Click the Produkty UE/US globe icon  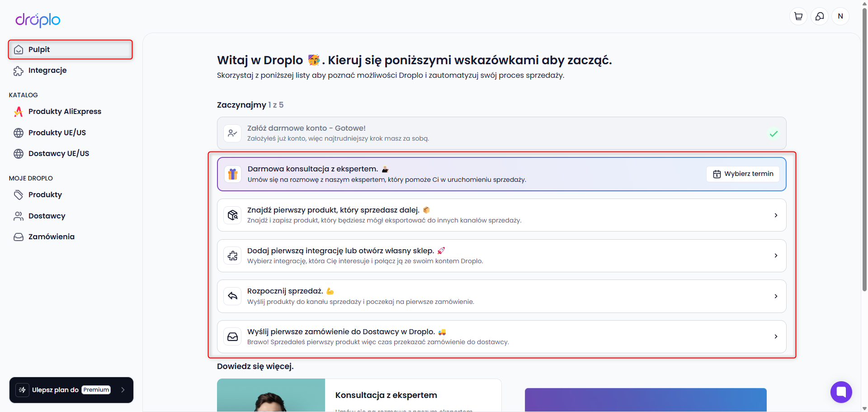point(19,133)
